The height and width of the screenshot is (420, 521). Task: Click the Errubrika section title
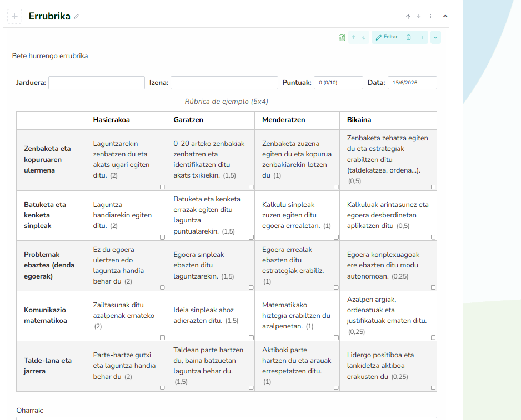49,16
